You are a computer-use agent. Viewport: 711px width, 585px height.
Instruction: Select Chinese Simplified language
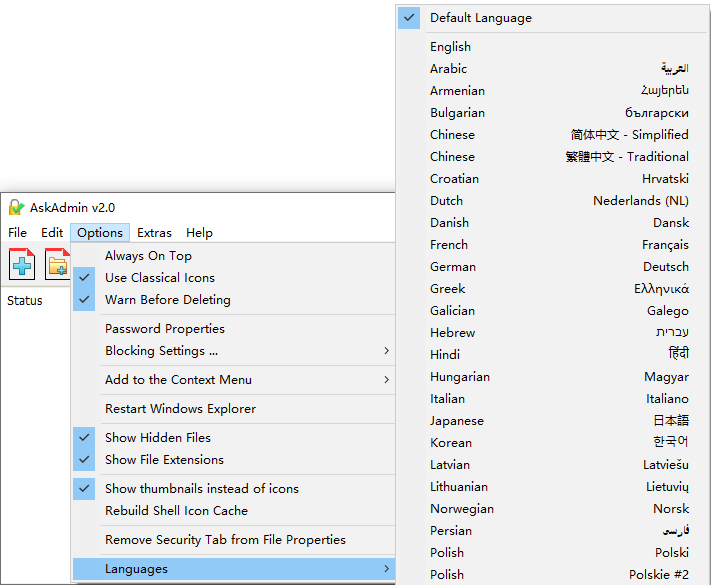552,135
